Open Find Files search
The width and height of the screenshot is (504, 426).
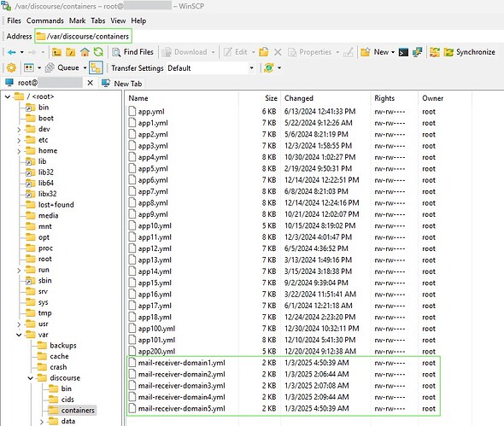(132, 52)
